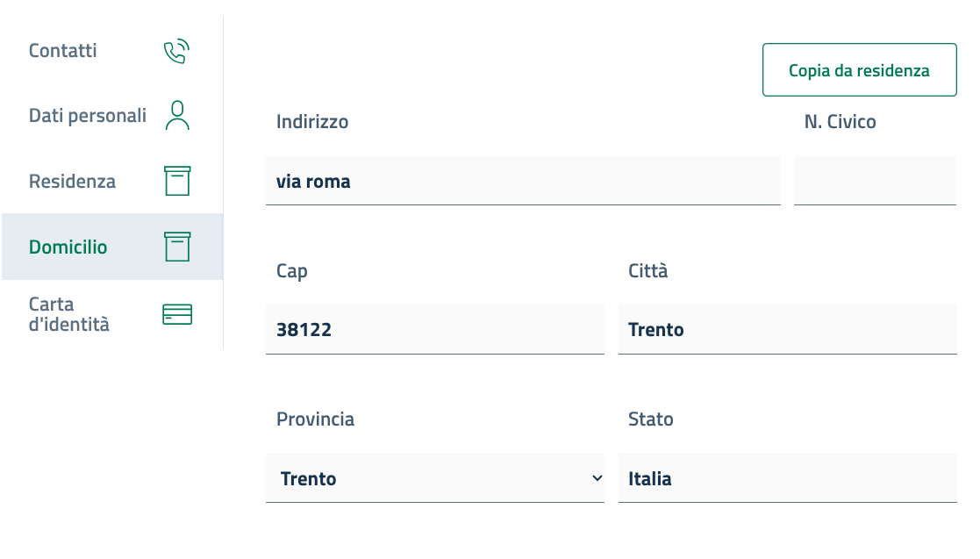Click the Indirizzo field label
980x559 pixels.
click(x=312, y=122)
